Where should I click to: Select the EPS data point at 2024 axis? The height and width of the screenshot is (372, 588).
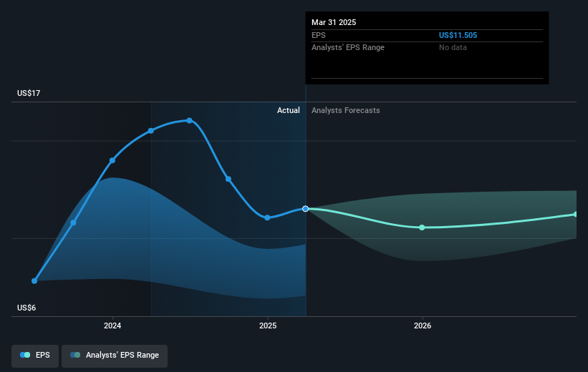click(x=112, y=160)
